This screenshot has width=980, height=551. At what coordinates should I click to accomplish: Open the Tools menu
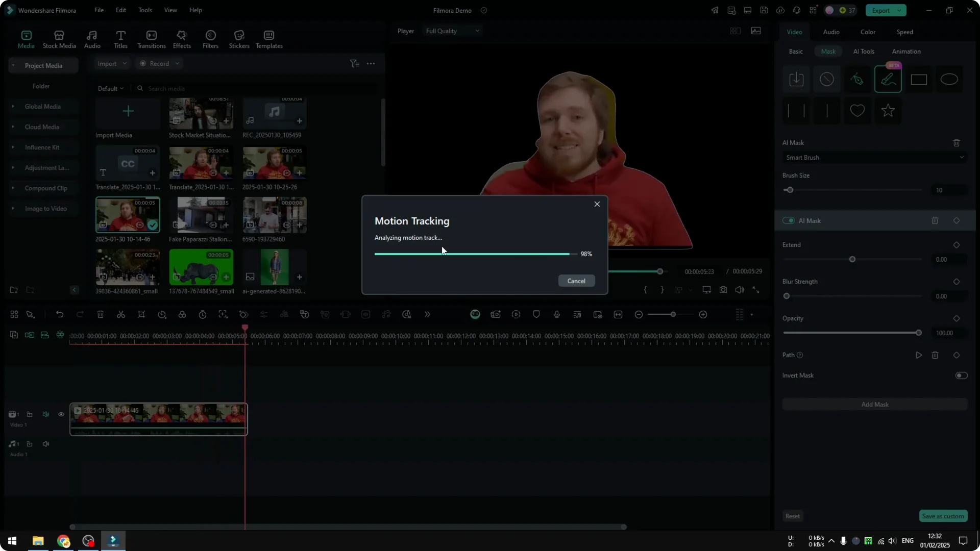click(144, 10)
